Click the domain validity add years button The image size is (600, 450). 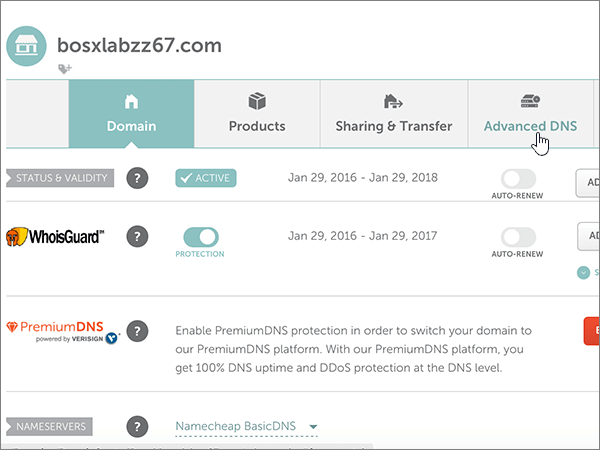(x=588, y=183)
